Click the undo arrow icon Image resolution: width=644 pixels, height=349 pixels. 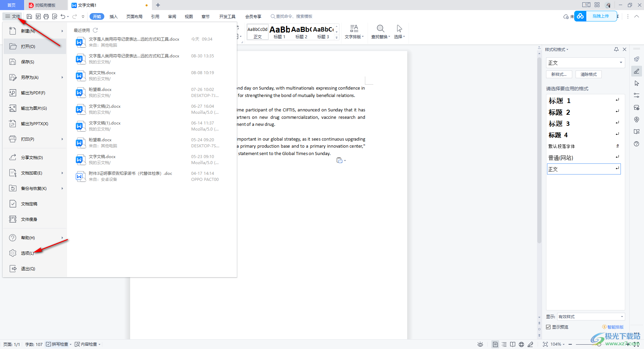tap(63, 16)
